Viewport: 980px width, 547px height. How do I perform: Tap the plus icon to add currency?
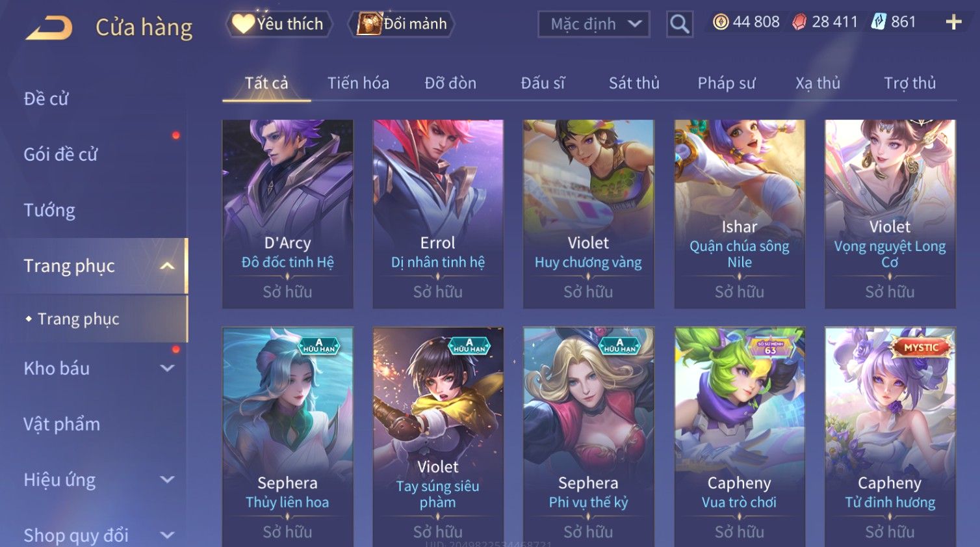click(x=953, y=22)
